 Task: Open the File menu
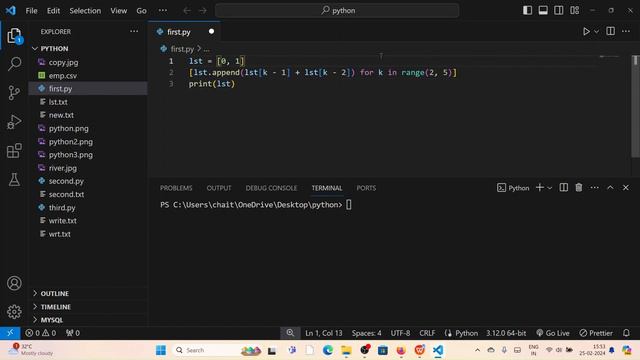click(31, 11)
